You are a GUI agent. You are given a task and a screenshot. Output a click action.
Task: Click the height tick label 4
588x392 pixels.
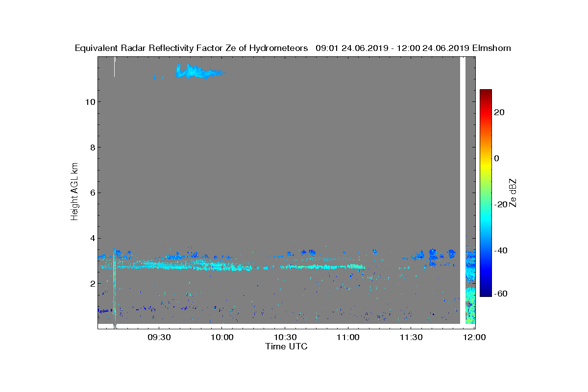tap(92, 238)
